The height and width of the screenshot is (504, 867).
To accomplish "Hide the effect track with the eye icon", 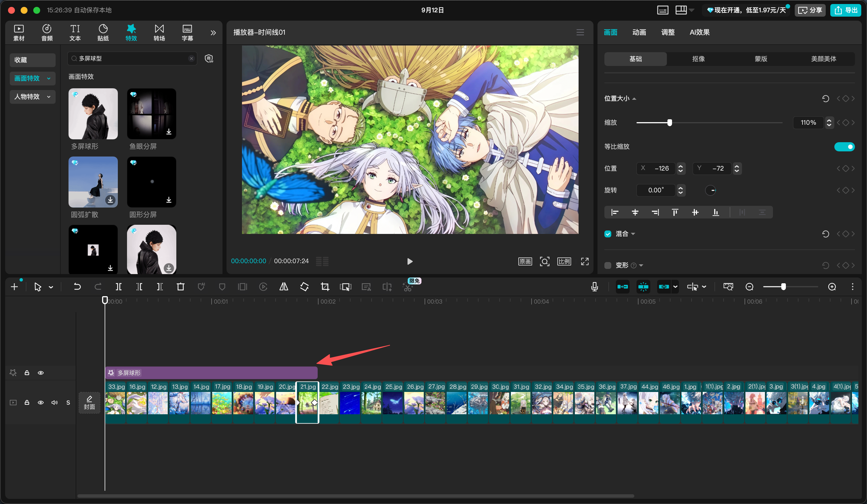I will pyautogui.click(x=41, y=373).
